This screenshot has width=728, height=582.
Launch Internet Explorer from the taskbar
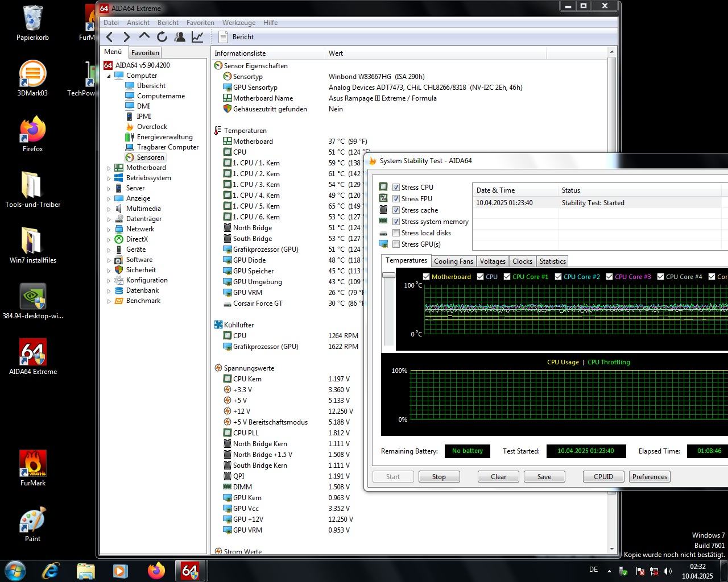[x=51, y=571]
